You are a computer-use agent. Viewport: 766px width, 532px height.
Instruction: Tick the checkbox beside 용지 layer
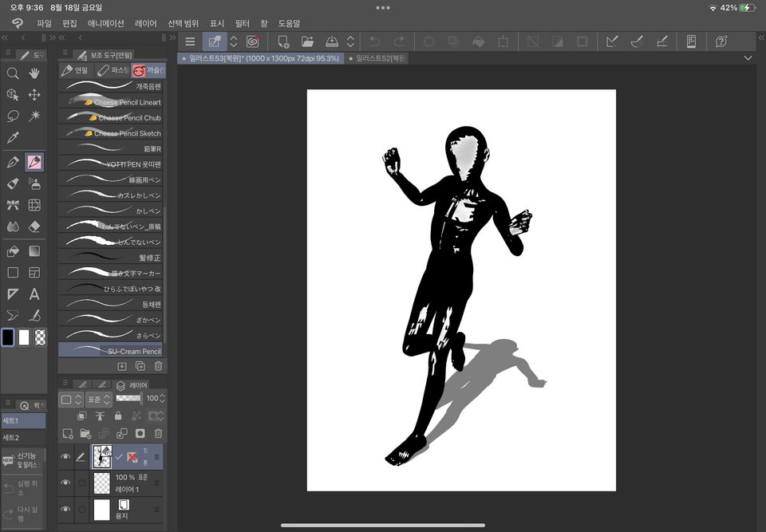click(82, 510)
